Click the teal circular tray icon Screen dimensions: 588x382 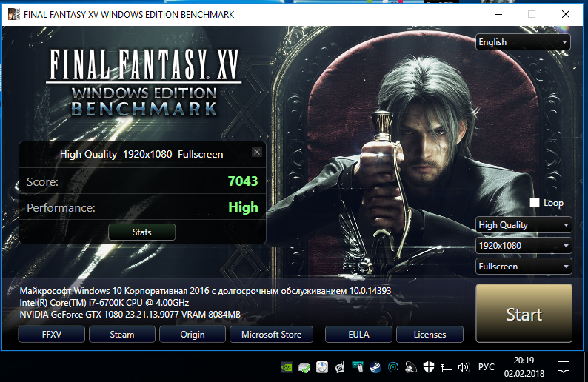pyautogui.click(x=393, y=367)
